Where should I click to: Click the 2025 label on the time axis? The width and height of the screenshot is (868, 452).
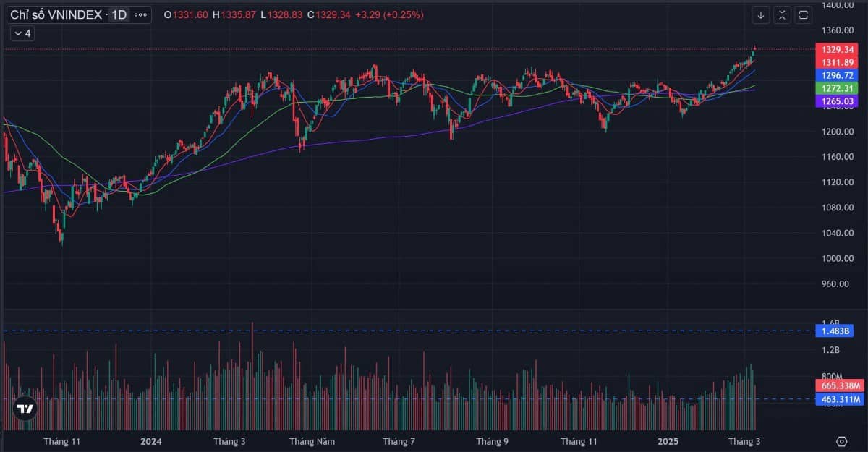coord(668,441)
